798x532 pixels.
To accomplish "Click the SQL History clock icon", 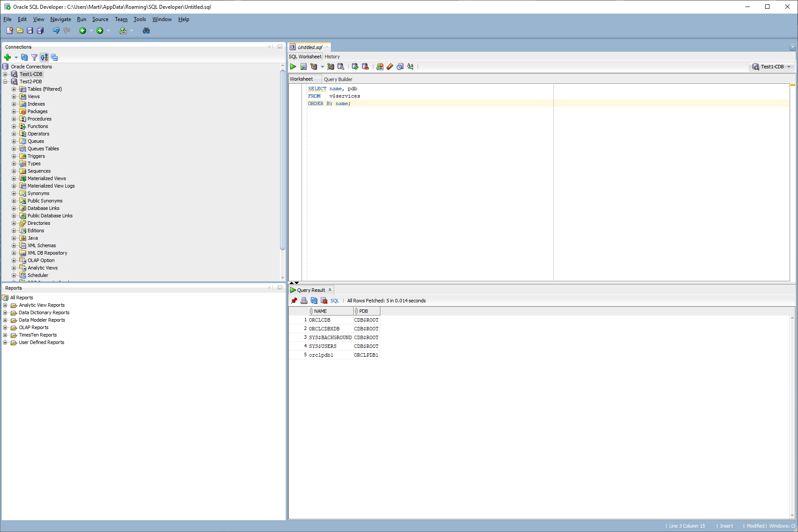I will point(400,67).
